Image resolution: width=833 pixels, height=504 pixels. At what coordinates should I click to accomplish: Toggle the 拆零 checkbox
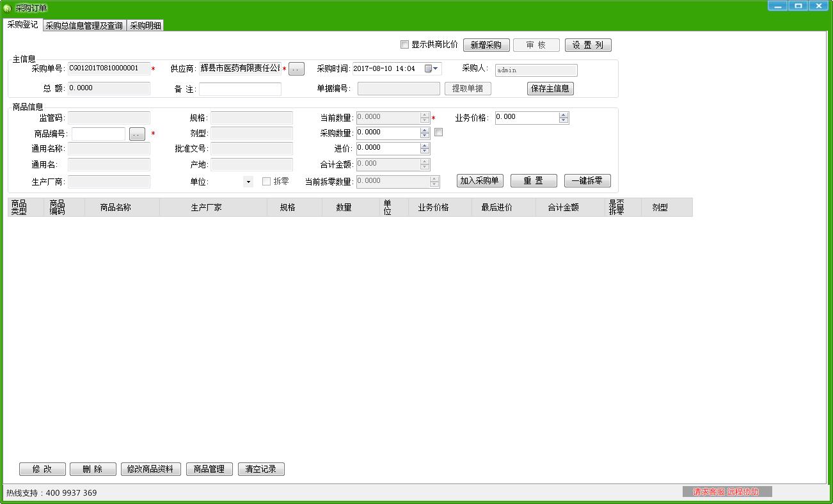(x=267, y=182)
